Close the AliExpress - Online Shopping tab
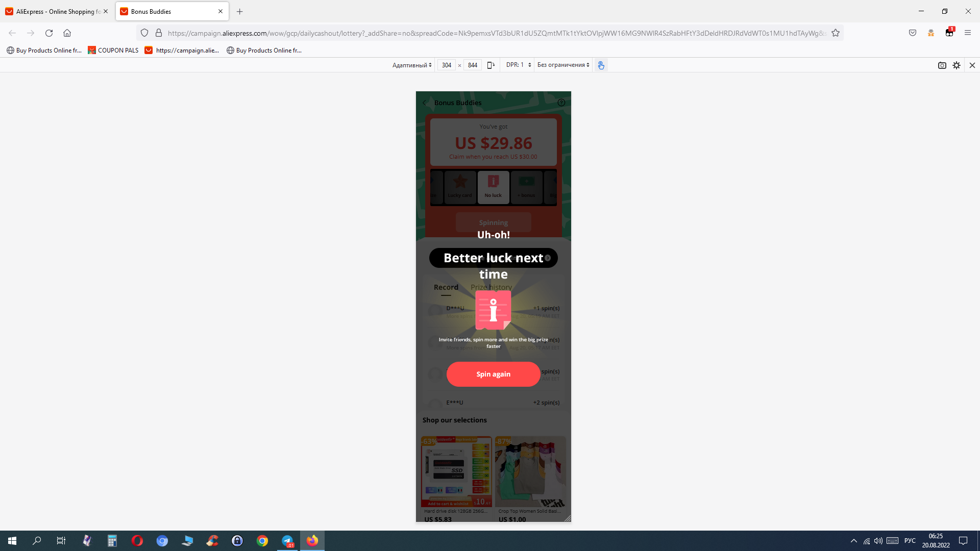The height and width of the screenshot is (551, 980). click(x=106, y=11)
